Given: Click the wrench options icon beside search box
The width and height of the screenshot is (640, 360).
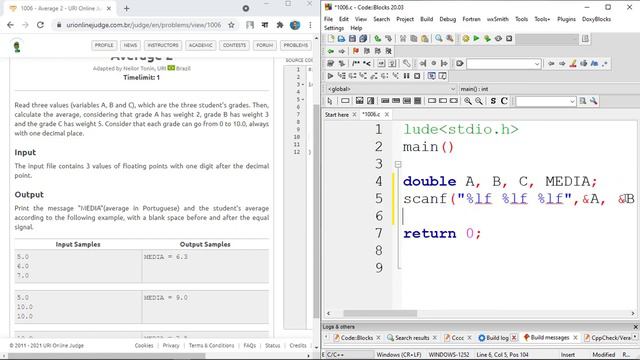Looking at the screenshot, I should [594, 101].
